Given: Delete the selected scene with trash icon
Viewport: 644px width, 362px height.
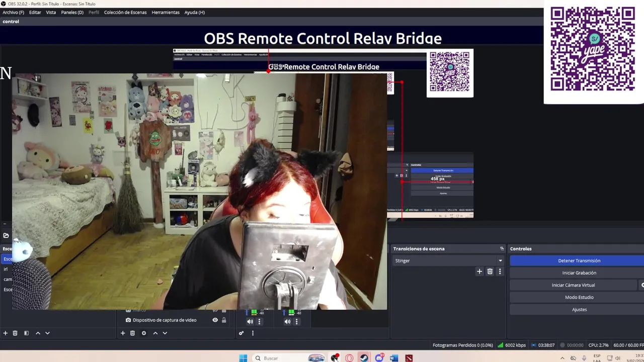Looking at the screenshot, I should [x=15, y=333].
